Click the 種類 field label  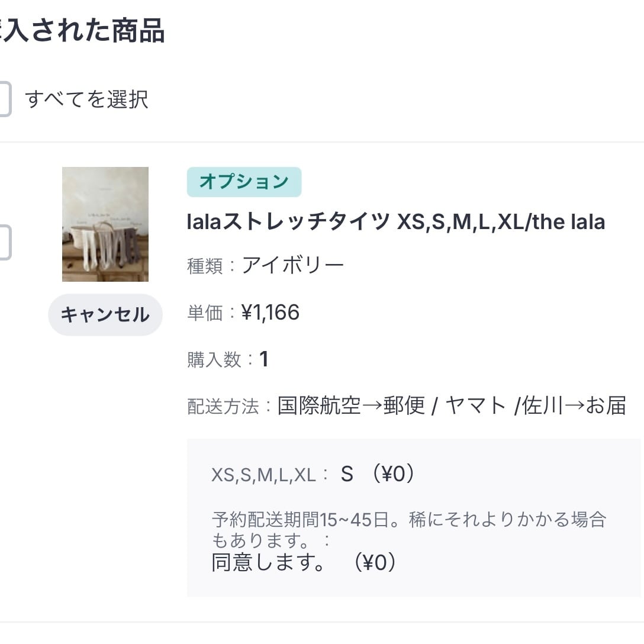205,266
